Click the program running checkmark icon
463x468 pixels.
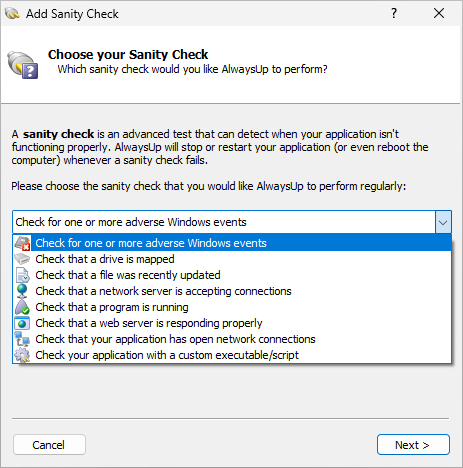pyautogui.click(x=22, y=307)
